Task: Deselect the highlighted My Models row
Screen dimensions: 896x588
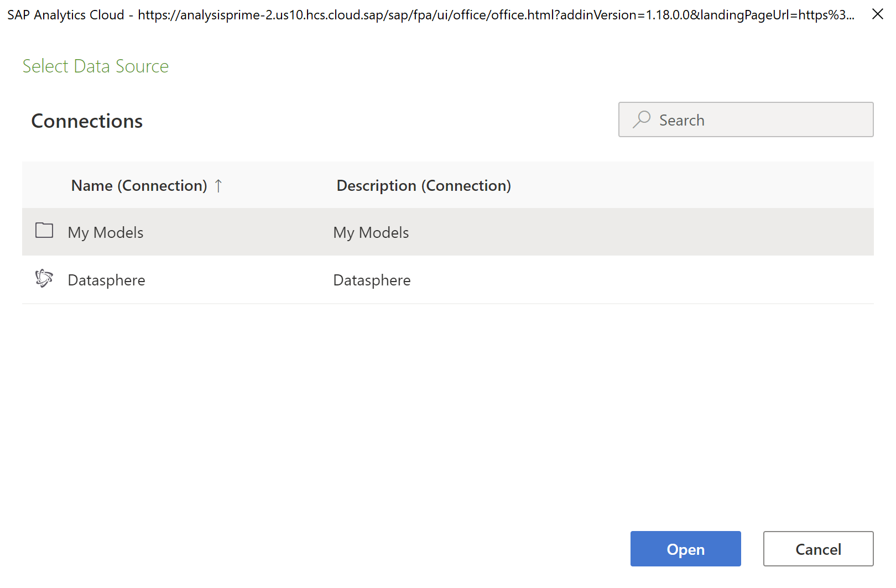Action: [221, 232]
